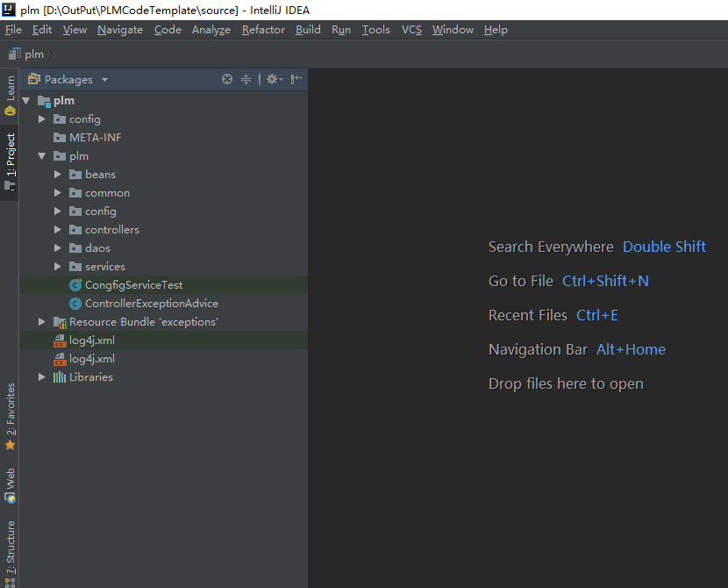The height and width of the screenshot is (588, 728).
Task: Expand the beans package
Action: pos(58,175)
